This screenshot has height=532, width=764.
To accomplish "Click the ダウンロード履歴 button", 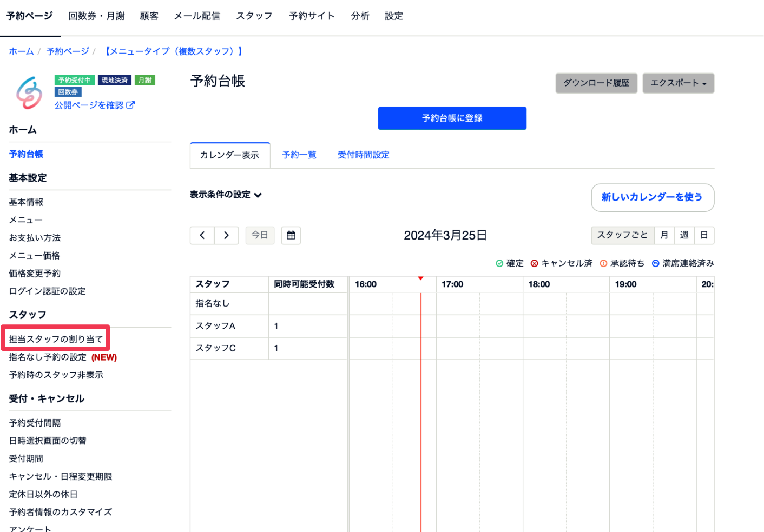I will point(596,83).
